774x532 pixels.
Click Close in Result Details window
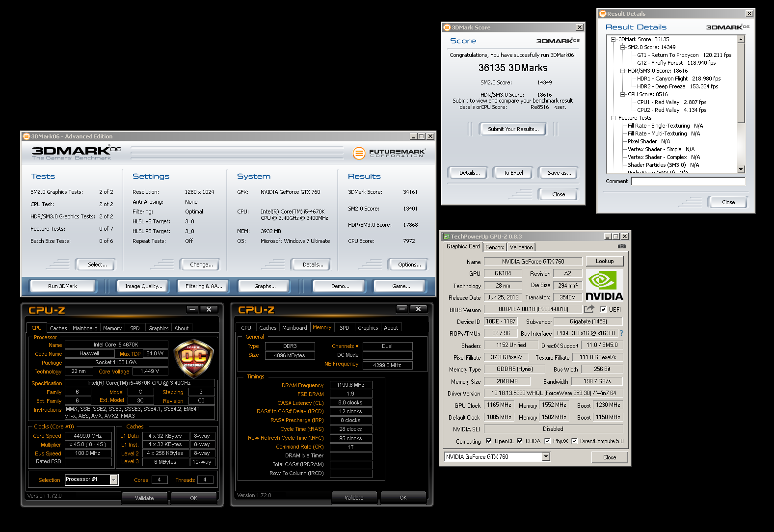[728, 202]
